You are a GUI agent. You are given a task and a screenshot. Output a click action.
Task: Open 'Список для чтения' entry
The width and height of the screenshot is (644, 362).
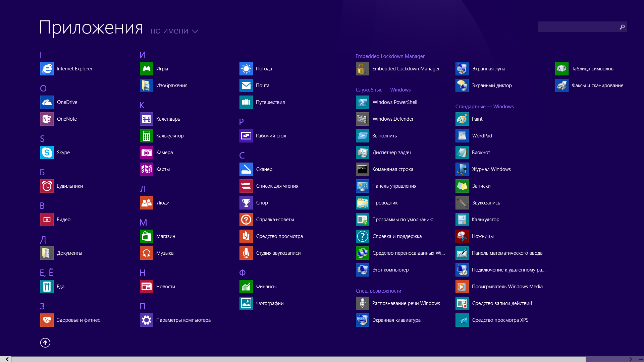pos(277,186)
